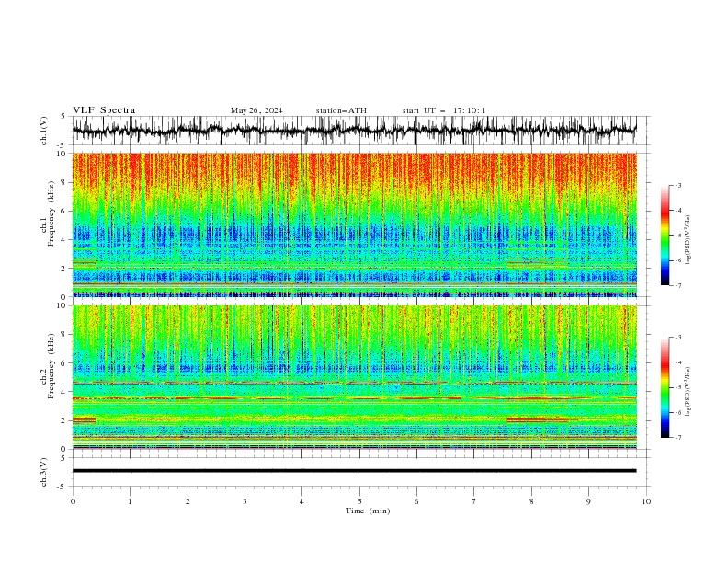Viewport: 728px width, 563px height.
Task: Click the ch.1 colorbar 'log(PSD)(V²/Hz)' label
Action: click(x=688, y=240)
